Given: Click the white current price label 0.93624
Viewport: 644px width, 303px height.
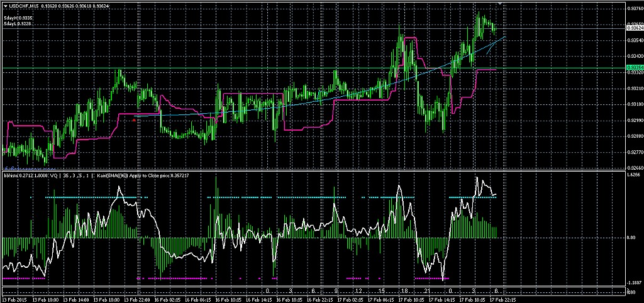Looking at the screenshot, I should point(634,28).
